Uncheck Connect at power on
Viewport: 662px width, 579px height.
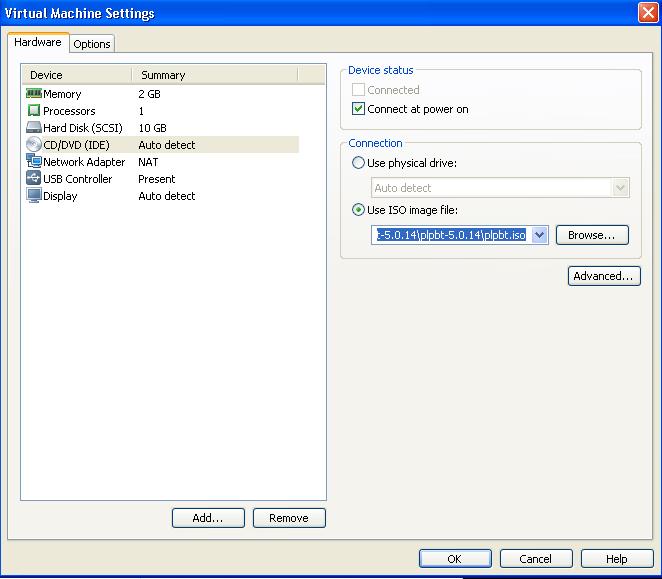point(358,109)
